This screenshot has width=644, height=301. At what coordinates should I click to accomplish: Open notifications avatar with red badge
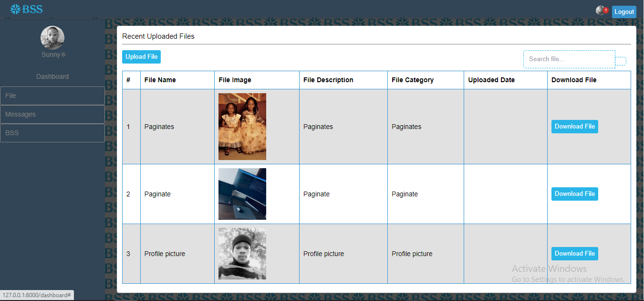[x=602, y=11]
